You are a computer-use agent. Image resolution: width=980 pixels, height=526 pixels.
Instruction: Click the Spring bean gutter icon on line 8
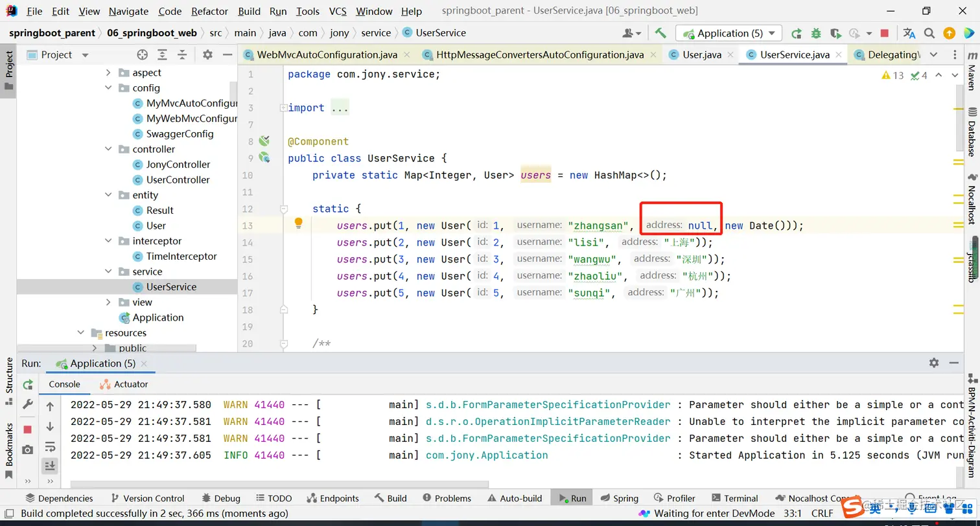pos(264,141)
